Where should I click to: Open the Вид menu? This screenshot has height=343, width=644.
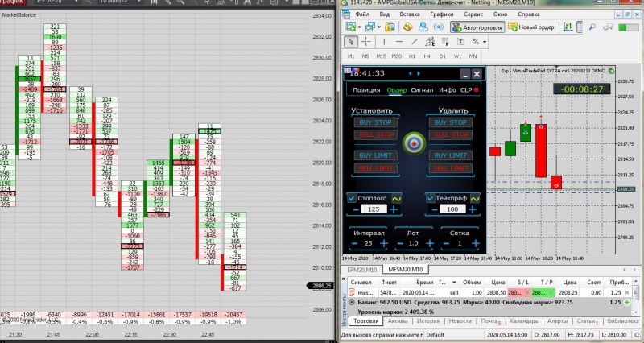385,14
